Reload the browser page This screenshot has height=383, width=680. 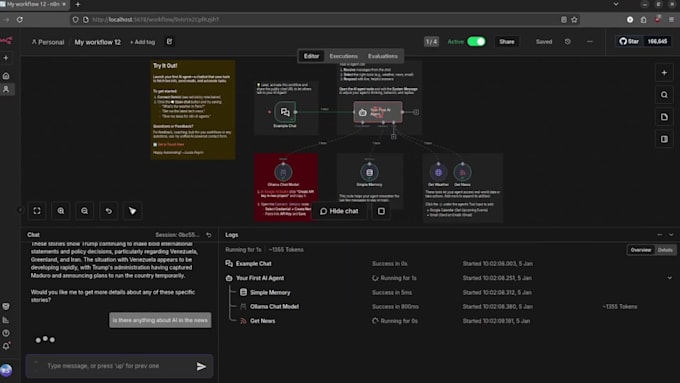click(x=20, y=20)
